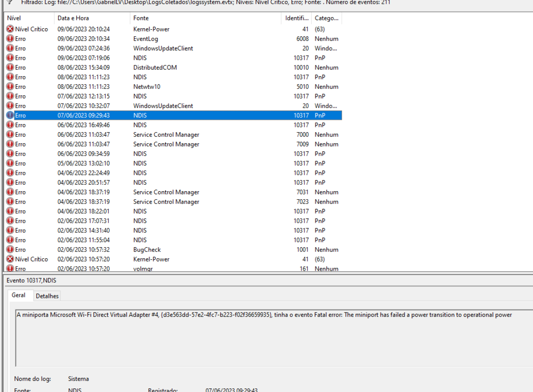This screenshot has height=392, width=533.
Task: Click the error icon on the BugCheck 1001 row
Action: tap(10, 250)
